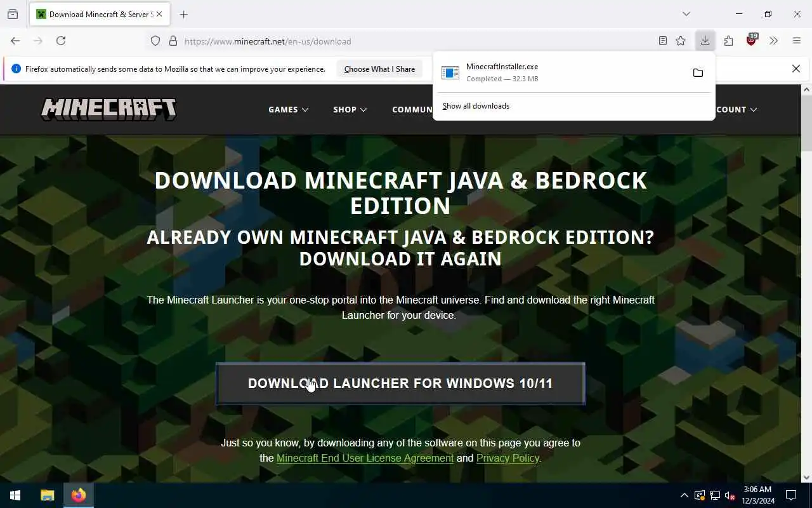The height and width of the screenshot is (508, 812).
Task: Click the network tray icon
Action: point(715,495)
